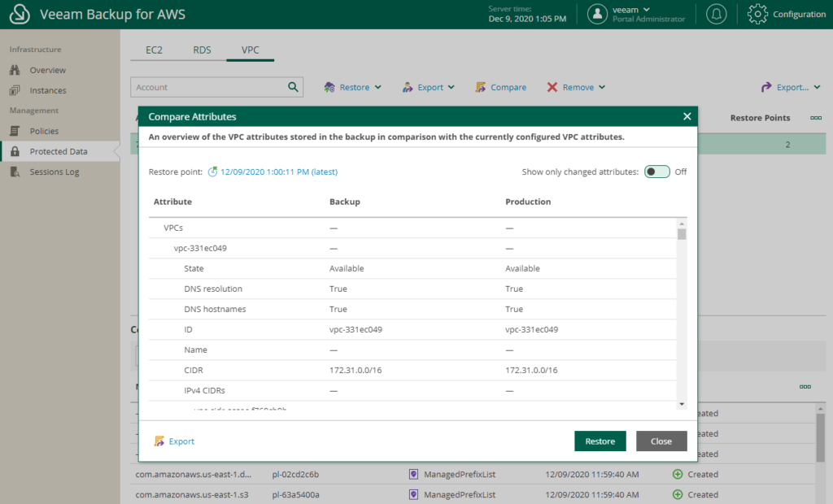The height and width of the screenshot is (504, 833).
Task: Click the Close button in dialog
Action: [x=661, y=441]
